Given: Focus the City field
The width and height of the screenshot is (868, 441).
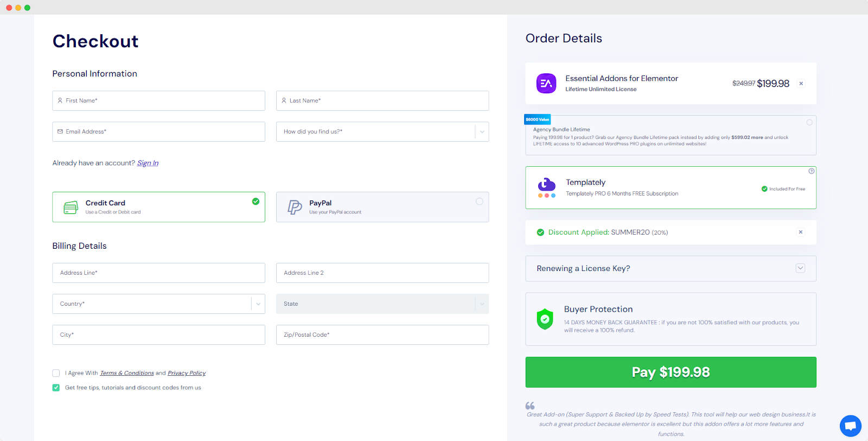Looking at the screenshot, I should coord(158,335).
